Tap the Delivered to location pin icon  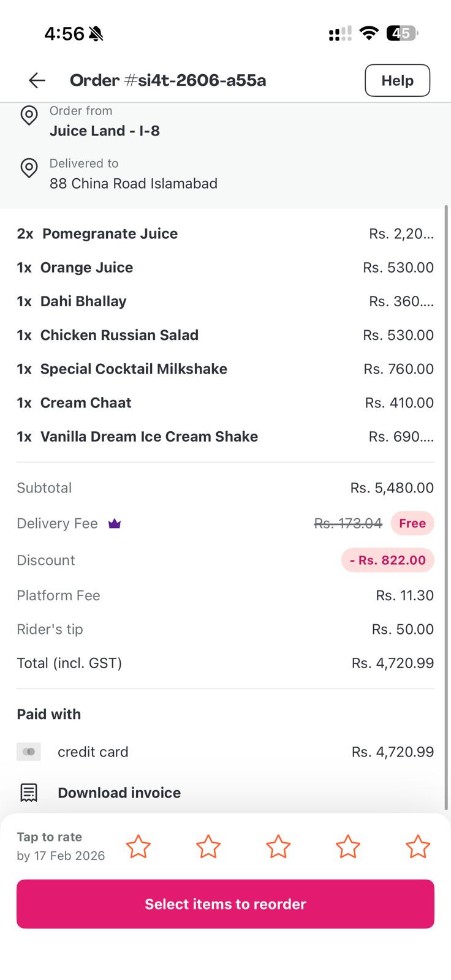(x=29, y=168)
